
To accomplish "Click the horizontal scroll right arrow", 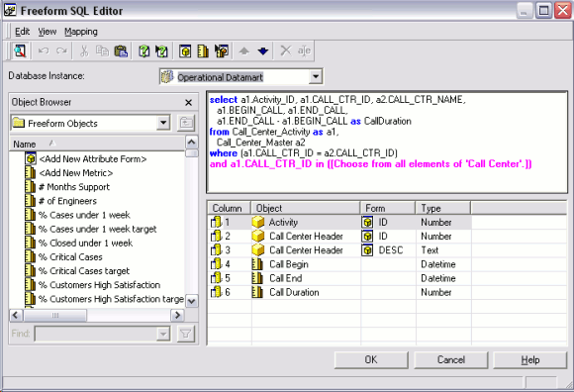I will [x=177, y=315].
